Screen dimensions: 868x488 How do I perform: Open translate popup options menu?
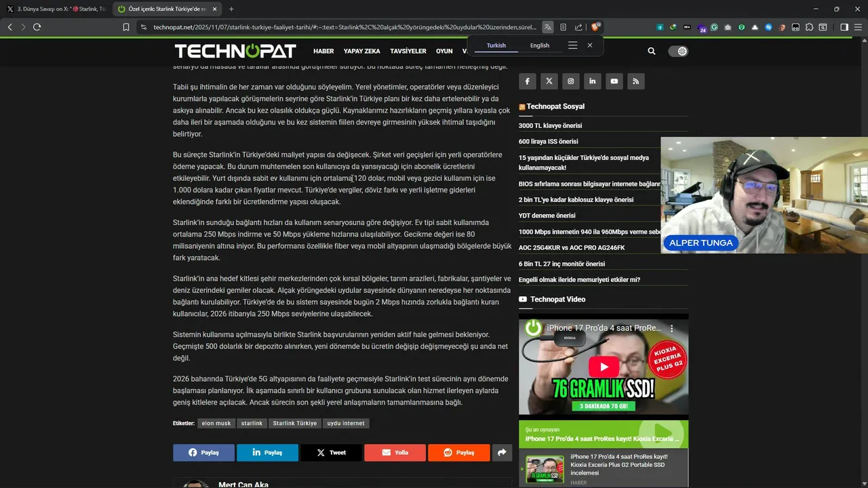click(x=572, y=45)
